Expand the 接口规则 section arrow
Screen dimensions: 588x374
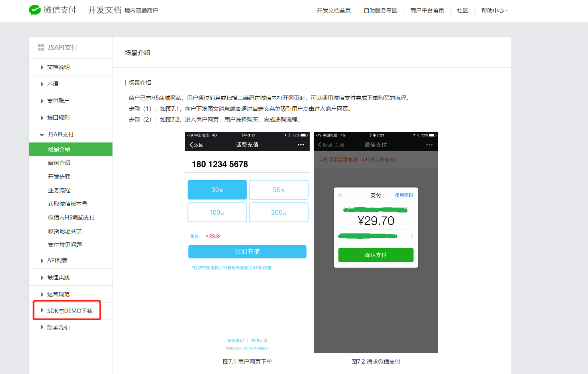42,118
